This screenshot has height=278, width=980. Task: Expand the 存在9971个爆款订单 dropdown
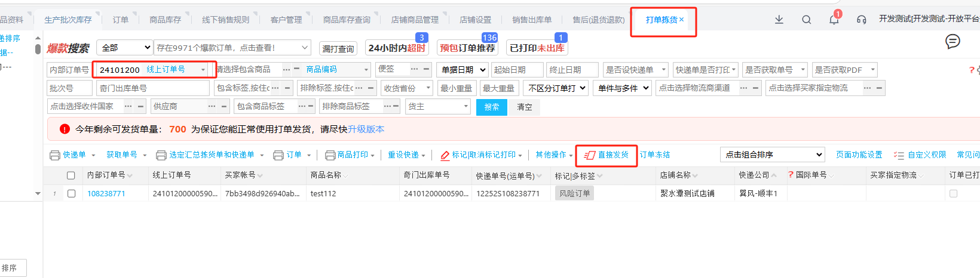coord(305,48)
